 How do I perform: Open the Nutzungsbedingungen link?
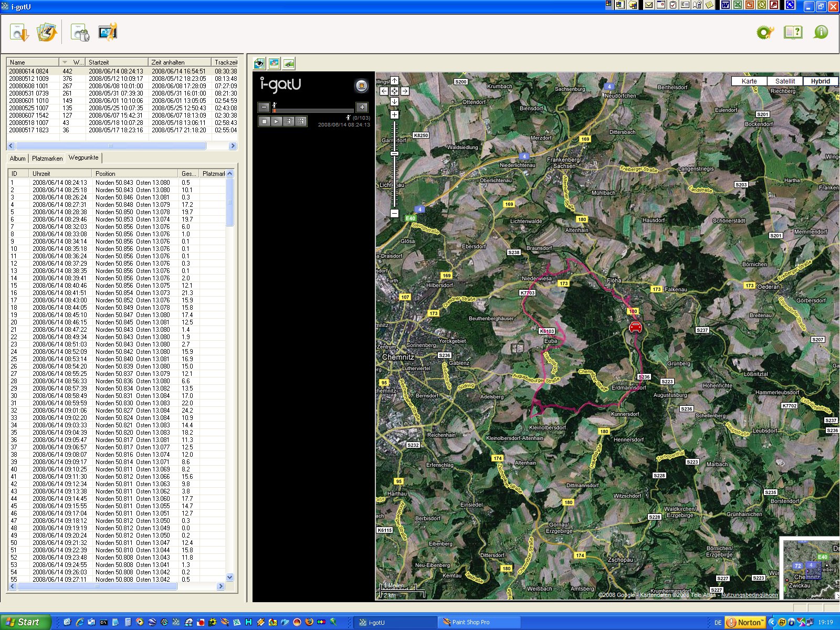click(x=750, y=595)
